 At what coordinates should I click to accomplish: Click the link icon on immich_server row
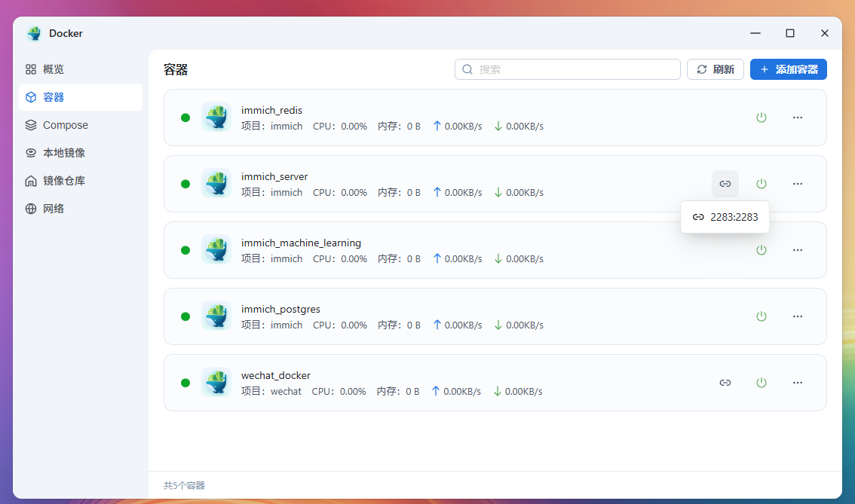[x=725, y=184]
